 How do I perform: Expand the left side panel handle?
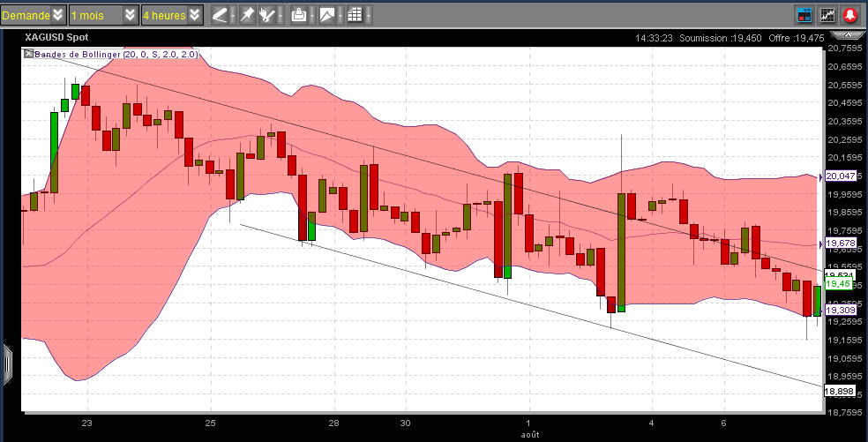pyautogui.click(x=7, y=363)
